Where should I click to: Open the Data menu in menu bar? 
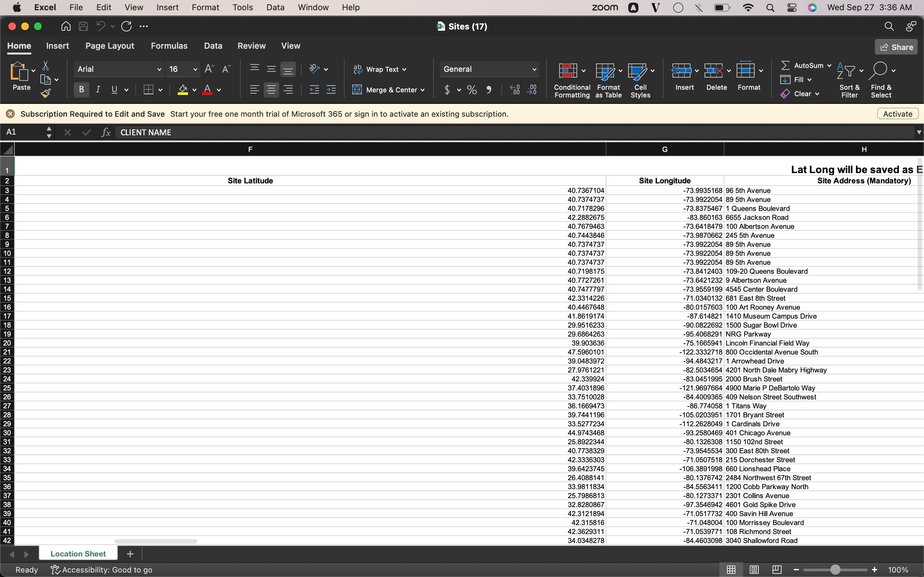click(275, 7)
